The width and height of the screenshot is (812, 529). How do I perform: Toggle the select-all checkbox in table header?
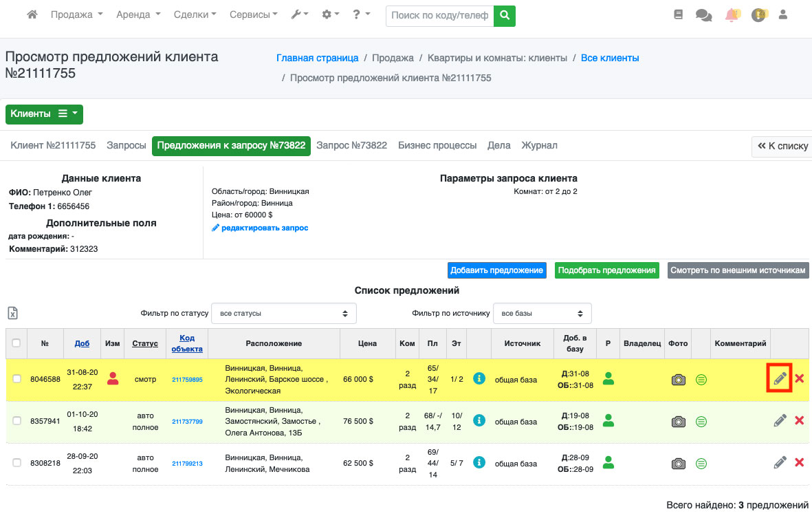(x=17, y=343)
